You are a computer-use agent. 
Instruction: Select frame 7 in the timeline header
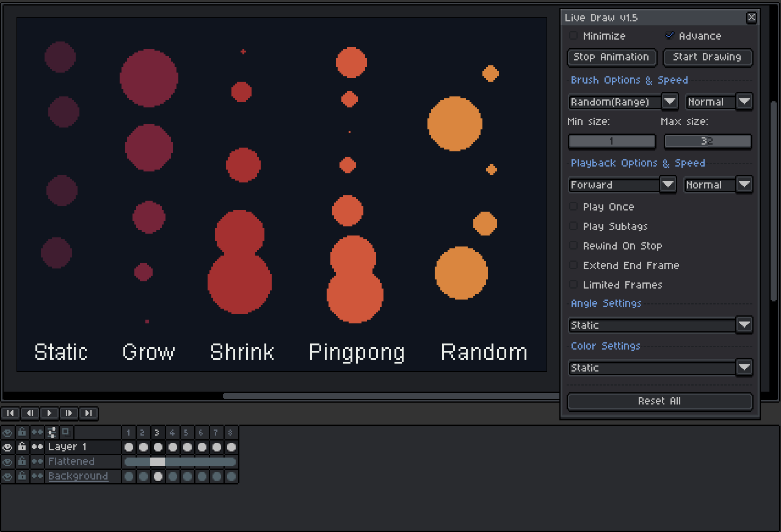tap(217, 433)
